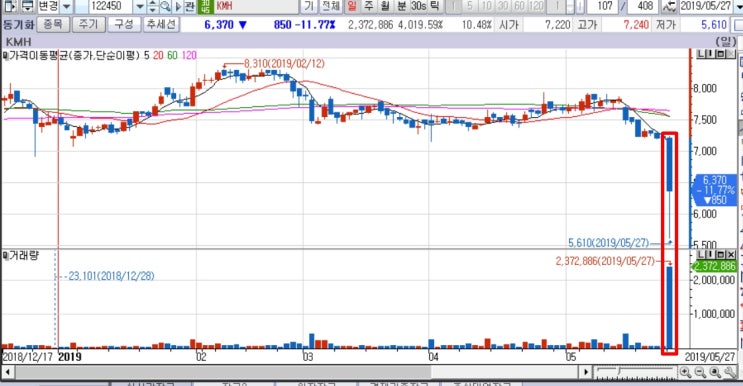Select the 30 interval button

click(x=503, y=6)
